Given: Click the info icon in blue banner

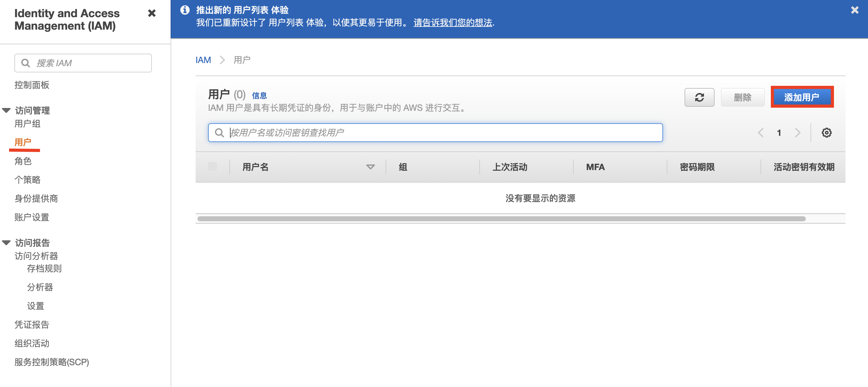Looking at the screenshot, I should (x=185, y=10).
